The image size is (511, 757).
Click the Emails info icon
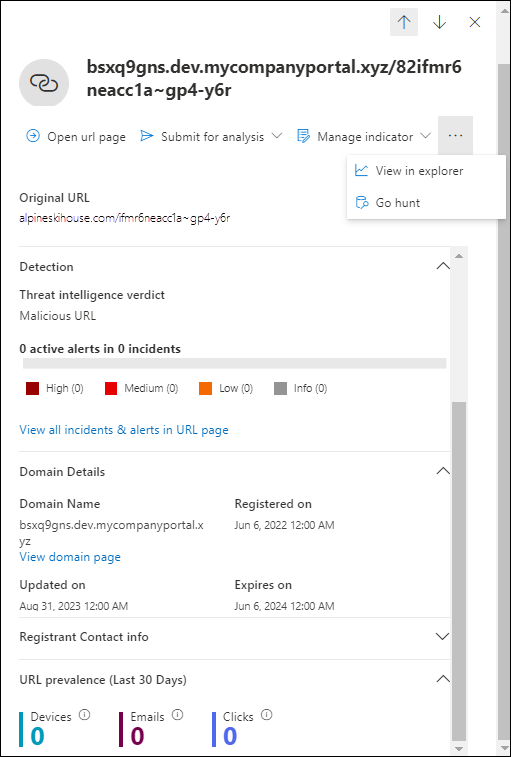click(177, 715)
